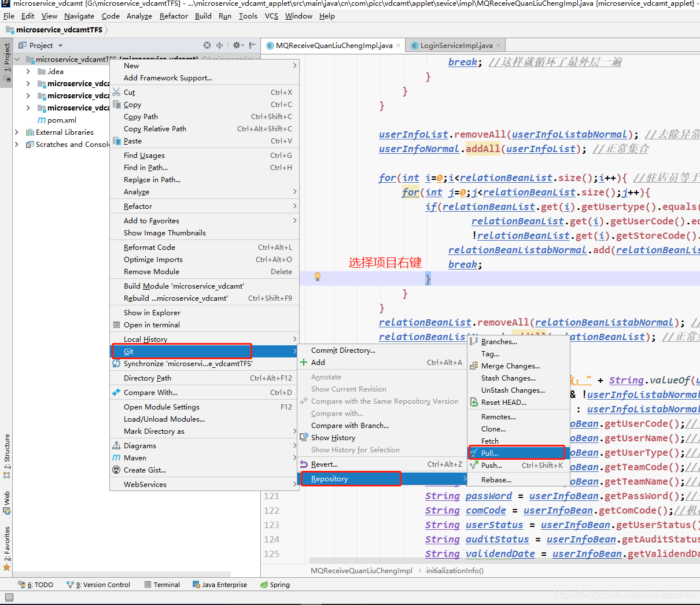The height and width of the screenshot is (605, 700).
Task: Click the Branches icon in Repository submenu
Action: point(474,342)
